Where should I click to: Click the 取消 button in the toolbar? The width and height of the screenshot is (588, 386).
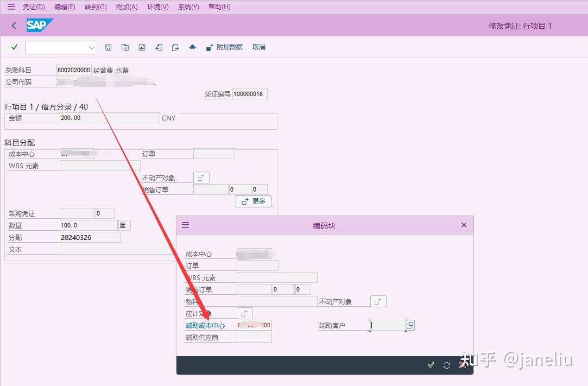tap(258, 47)
